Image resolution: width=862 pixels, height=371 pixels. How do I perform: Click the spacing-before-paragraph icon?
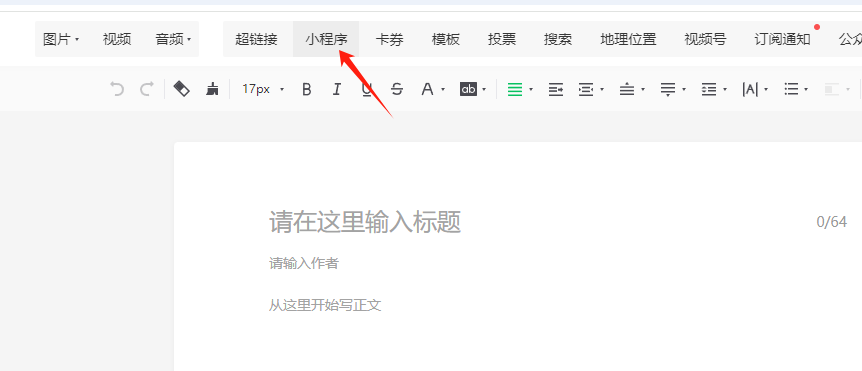tap(627, 89)
